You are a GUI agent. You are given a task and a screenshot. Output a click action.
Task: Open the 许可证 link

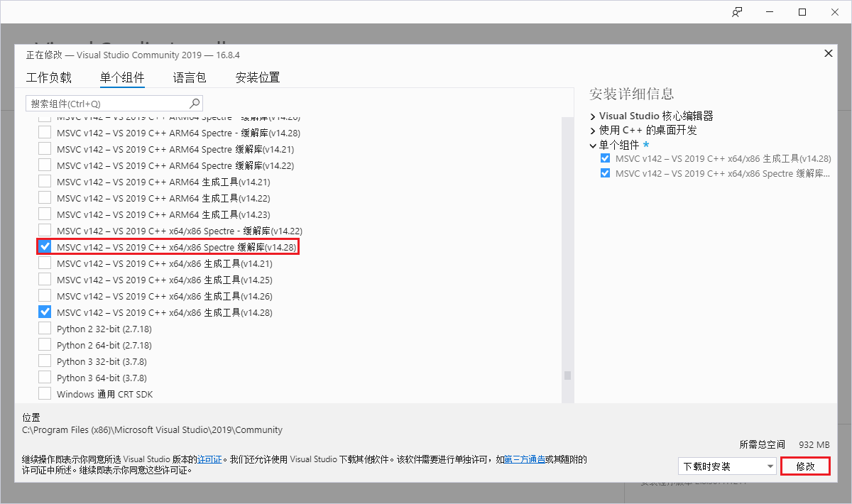[210, 460]
